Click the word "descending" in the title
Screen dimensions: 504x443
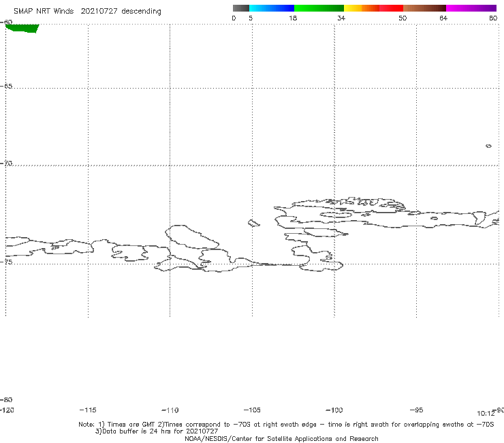coord(142,12)
